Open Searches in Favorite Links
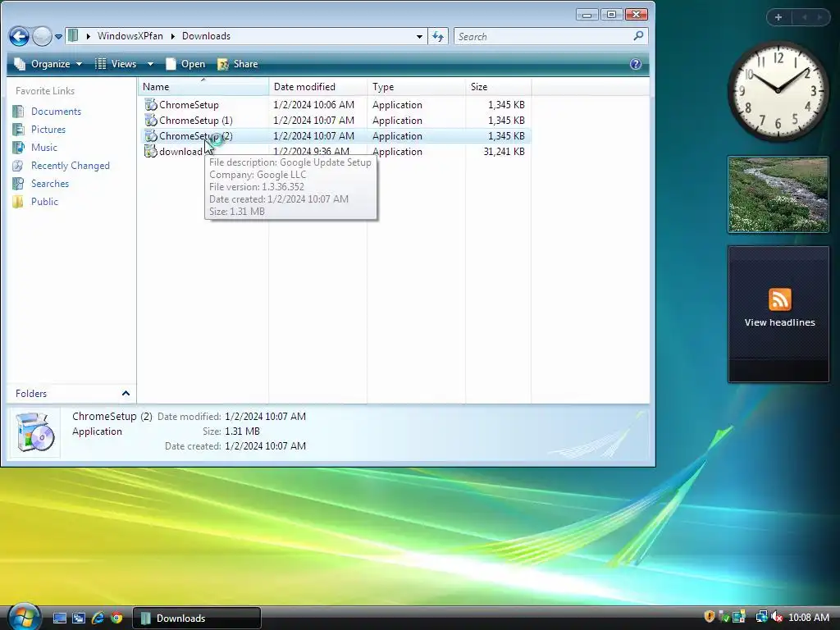The width and height of the screenshot is (840, 630). coord(50,183)
